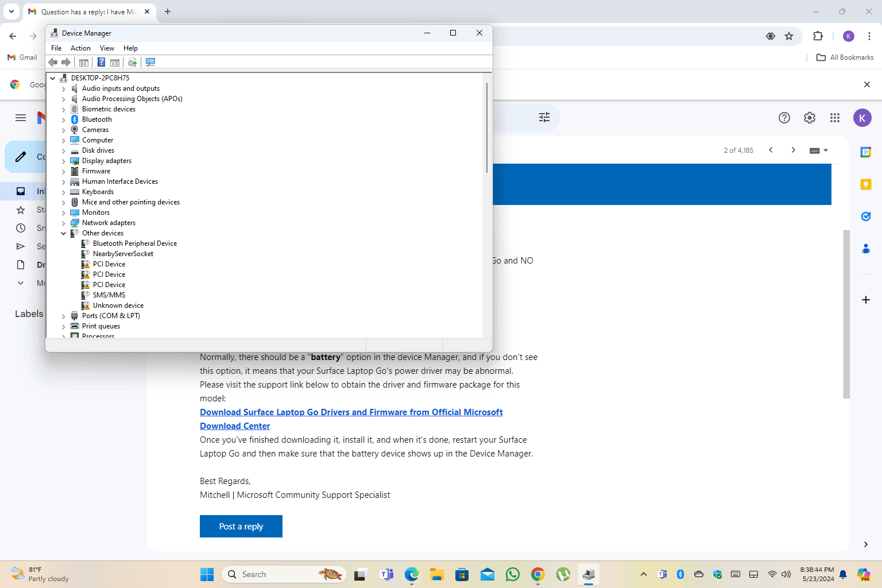The height and width of the screenshot is (588, 882).
Task: Open Download Surface Laptop Go Drivers link
Action: pyautogui.click(x=351, y=419)
